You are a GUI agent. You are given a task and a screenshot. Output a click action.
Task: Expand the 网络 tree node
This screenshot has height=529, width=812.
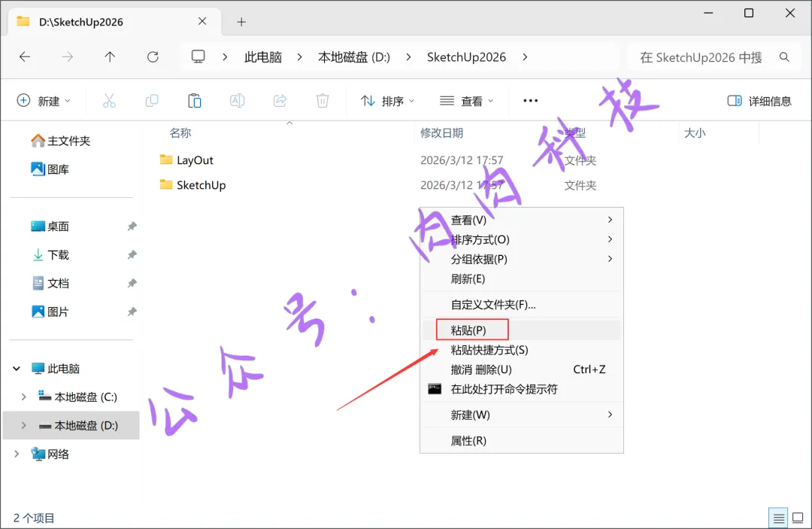click(x=17, y=454)
